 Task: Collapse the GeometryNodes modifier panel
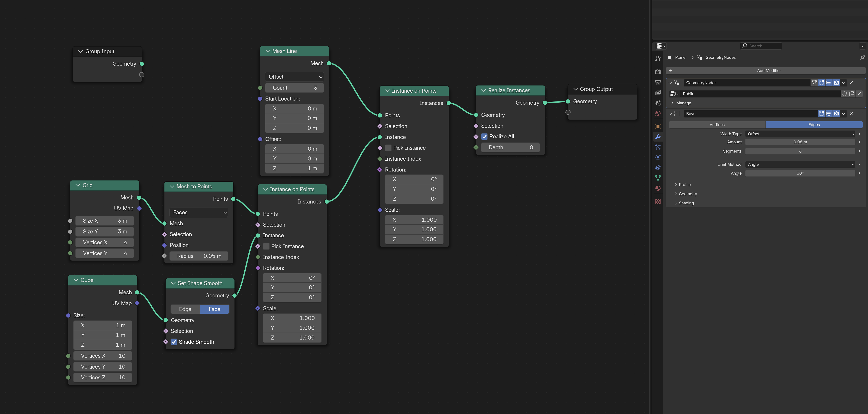670,83
